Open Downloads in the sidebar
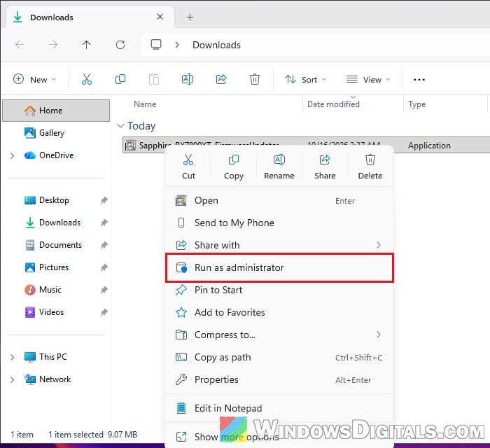The height and width of the screenshot is (448, 490). [56, 223]
